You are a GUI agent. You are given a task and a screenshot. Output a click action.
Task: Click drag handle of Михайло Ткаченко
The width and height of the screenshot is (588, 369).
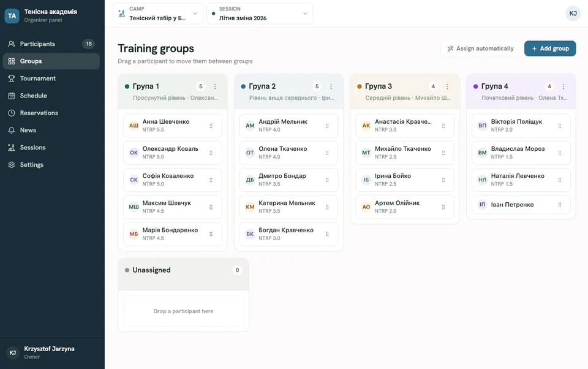pyautogui.click(x=443, y=153)
